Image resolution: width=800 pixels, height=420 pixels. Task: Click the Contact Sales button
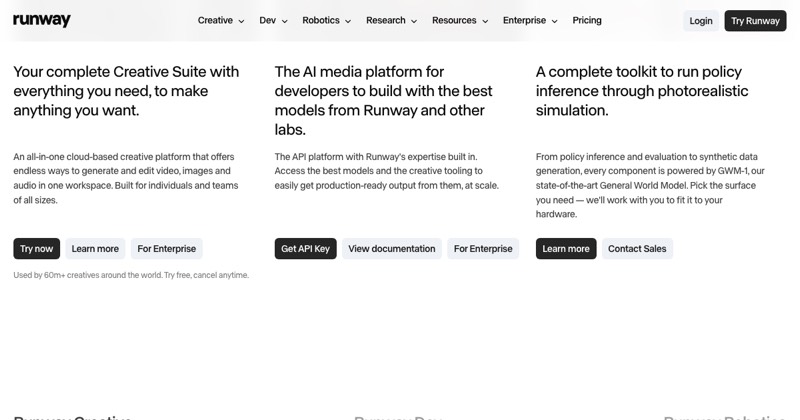[x=637, y=249]
